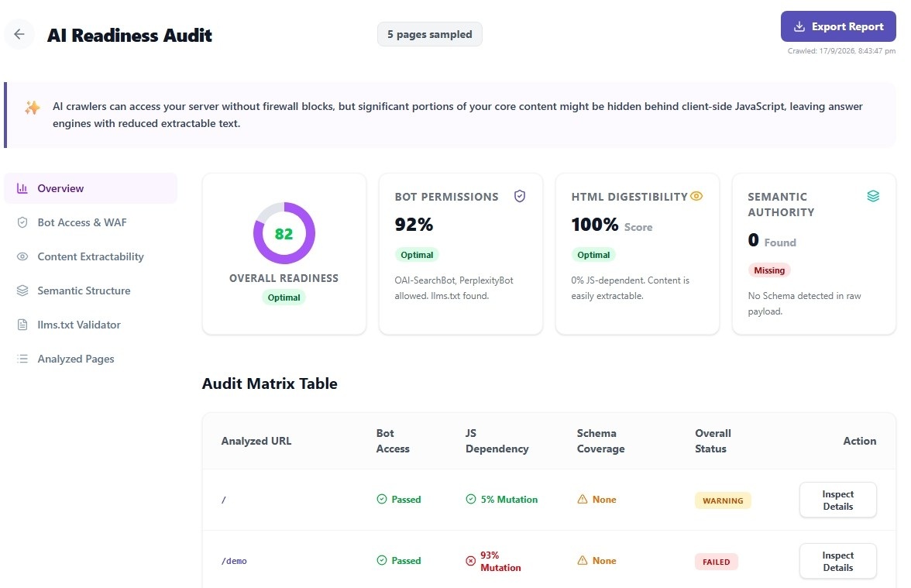Click the 0 Found value
This screenshot has width=911, height=588.
coord(772,240)
